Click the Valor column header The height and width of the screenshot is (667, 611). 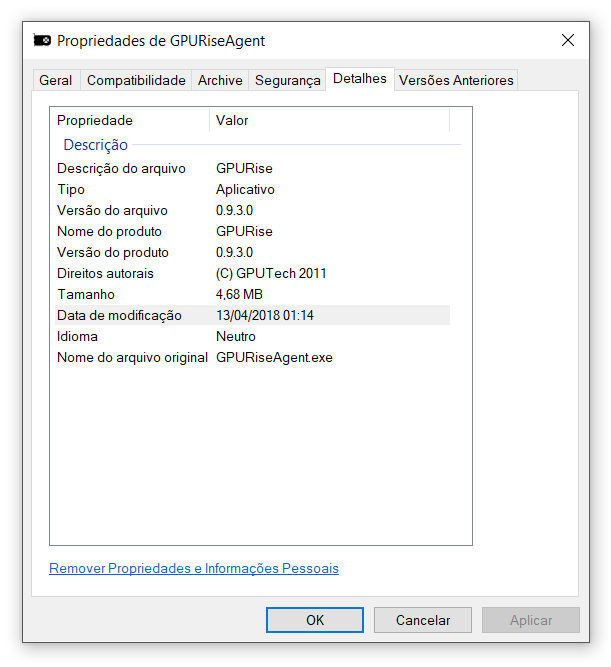pos(329,120)
